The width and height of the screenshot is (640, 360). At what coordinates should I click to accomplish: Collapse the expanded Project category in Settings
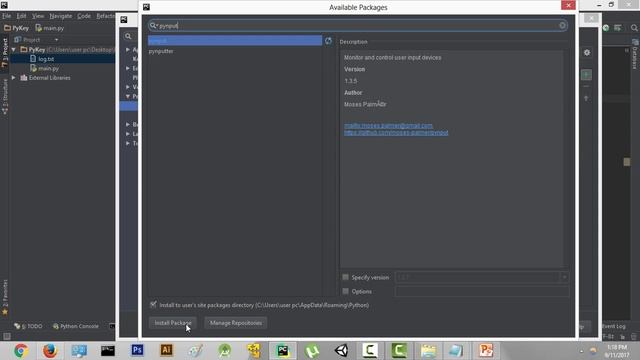point(128,96)
